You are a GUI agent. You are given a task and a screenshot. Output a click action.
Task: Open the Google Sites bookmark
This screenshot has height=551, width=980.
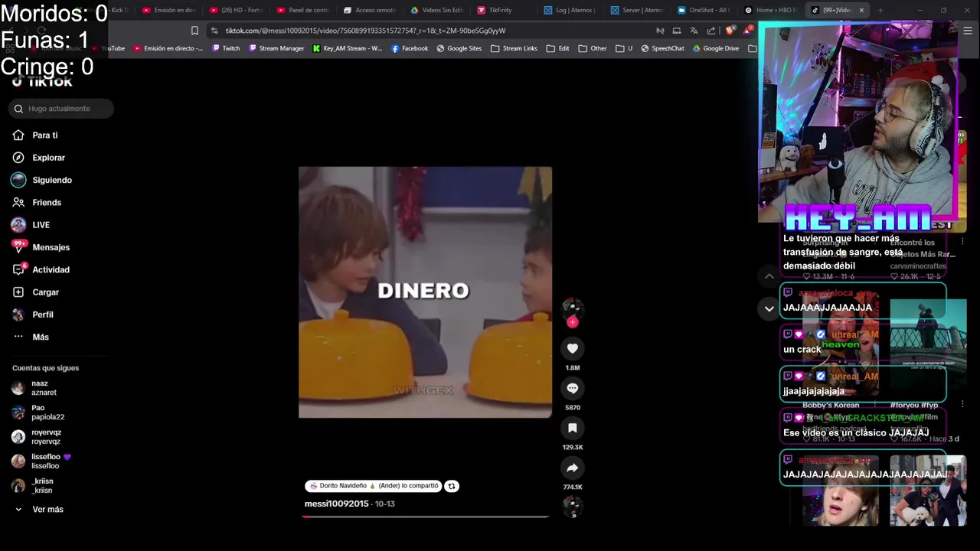coord(459,48)
